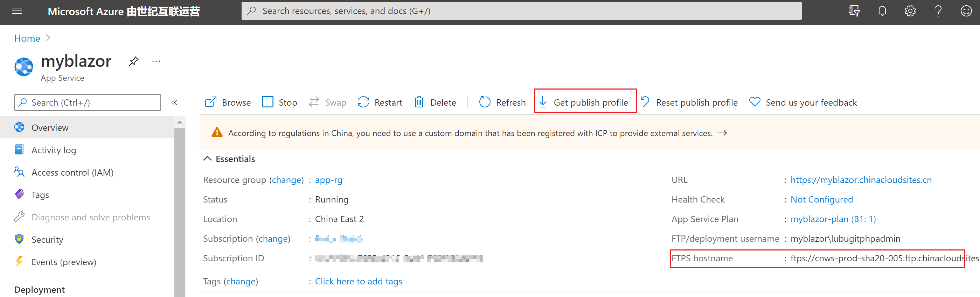Restart the app service
This screenshot has width=980, height=297.
pyautogui.click(x=380, y=103)
